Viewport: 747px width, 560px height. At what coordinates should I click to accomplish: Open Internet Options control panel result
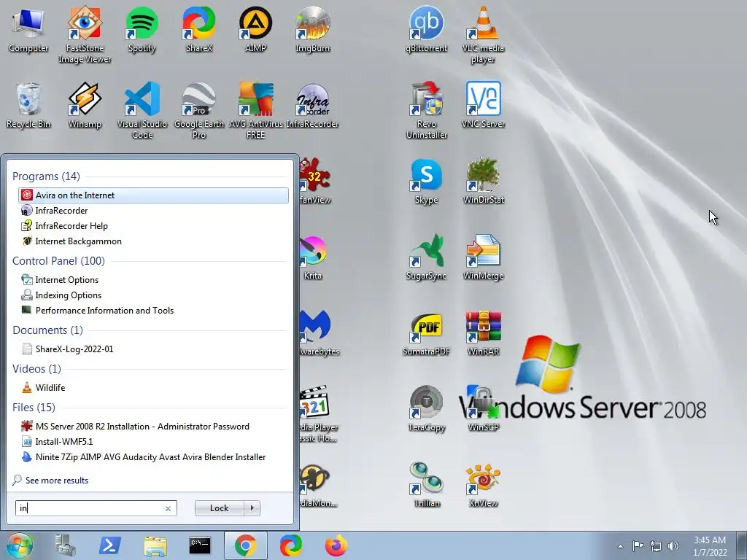click(153, 280)
